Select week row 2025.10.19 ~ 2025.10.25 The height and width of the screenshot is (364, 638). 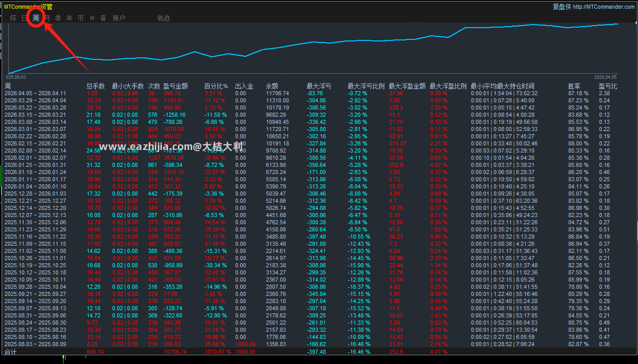pyautogui.click(x=319, y=265)
